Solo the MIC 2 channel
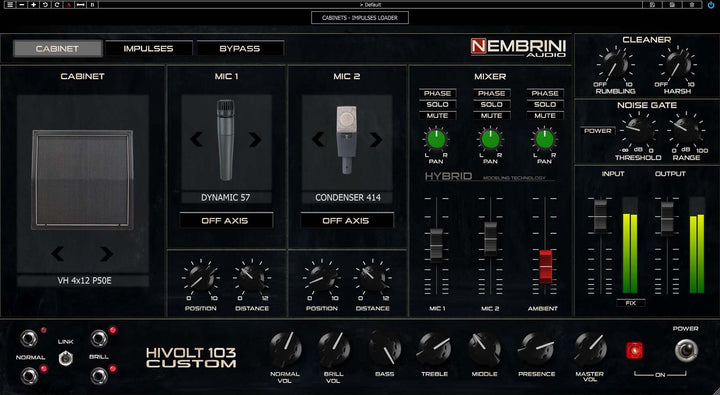This screenshot has width=720, height=395. pyautogui.click(x=491, y=104)
